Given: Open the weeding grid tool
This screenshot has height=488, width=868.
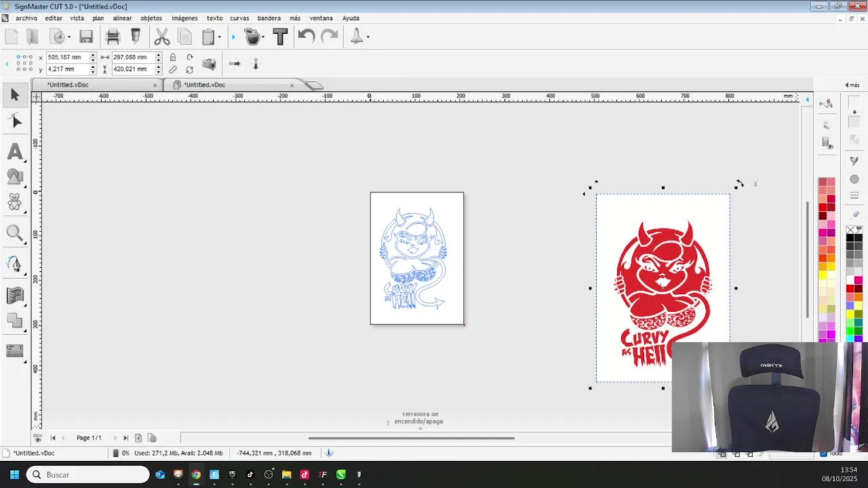Looking at the screenshot, I should [x=15, y=296].
